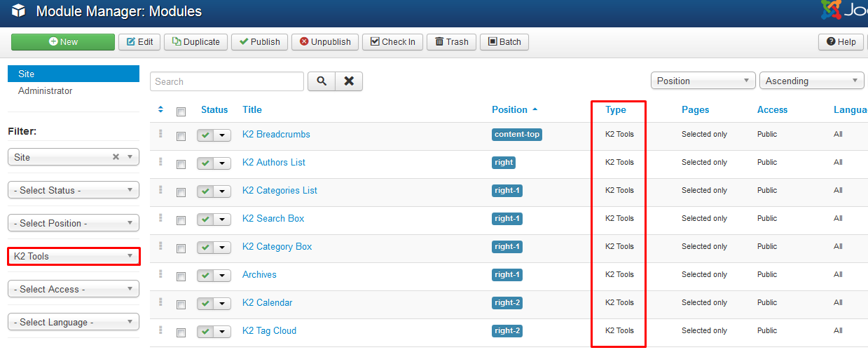Click the Batch toolbar button
The height and width of the screenshot is (357, 868).
click(505, 42)
